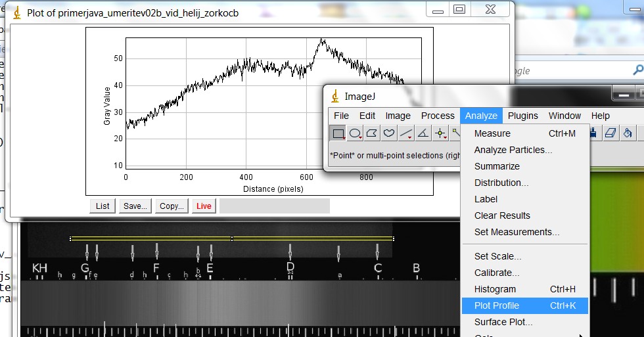Viewport: 644px width, 337px height.
Task: Pick the Freehand selection tool
Action: 390,133
